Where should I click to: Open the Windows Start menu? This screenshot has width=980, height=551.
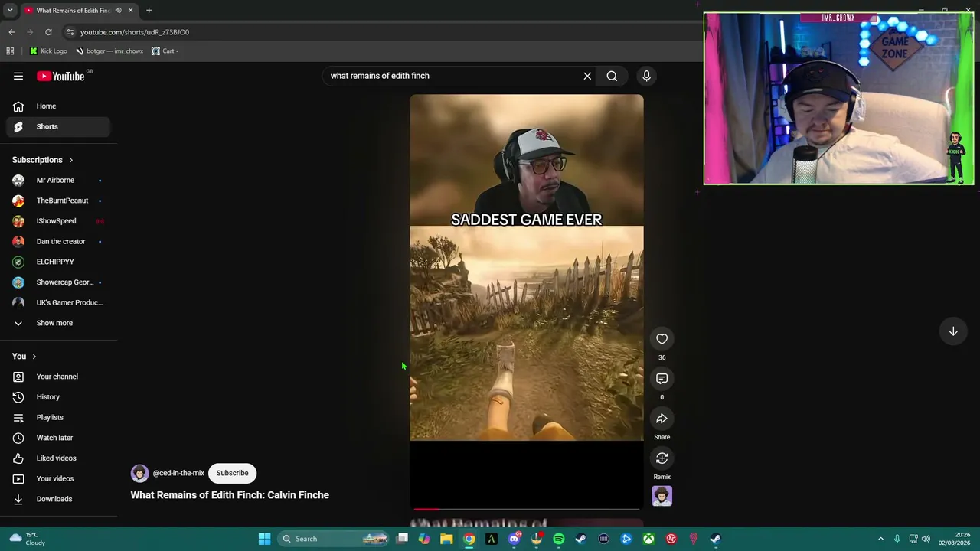[x=264, y=539]
